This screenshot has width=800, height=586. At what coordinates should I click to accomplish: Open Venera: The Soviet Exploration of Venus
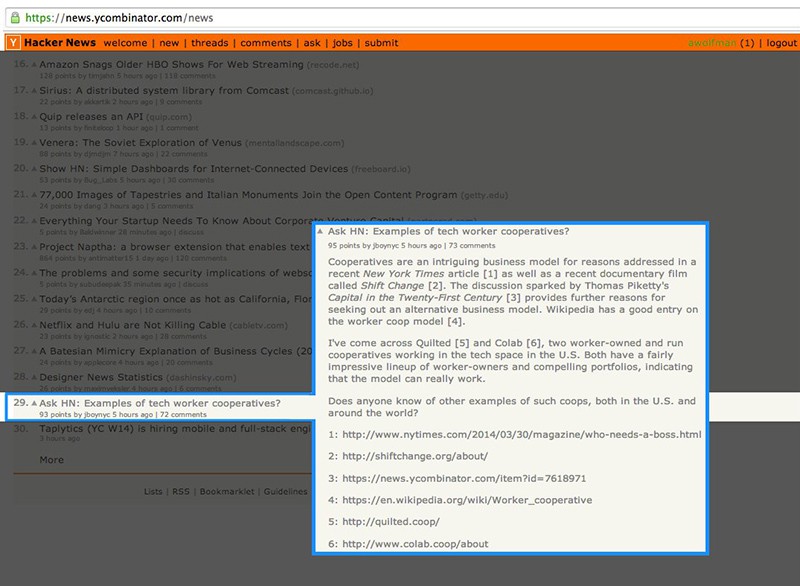pyautogui.click(x=140, y=143)
